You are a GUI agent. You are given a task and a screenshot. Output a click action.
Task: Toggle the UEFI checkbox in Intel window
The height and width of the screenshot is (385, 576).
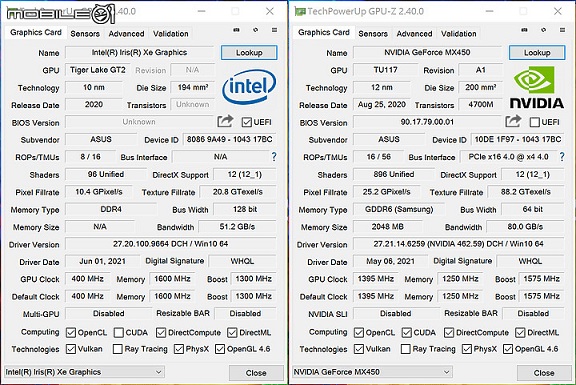pos(246,122)
